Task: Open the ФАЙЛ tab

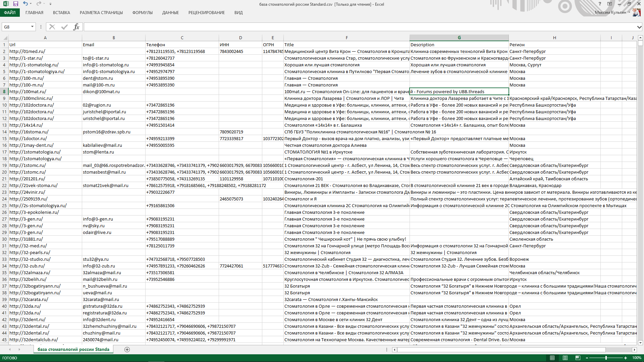Action: tap(10, 13)
